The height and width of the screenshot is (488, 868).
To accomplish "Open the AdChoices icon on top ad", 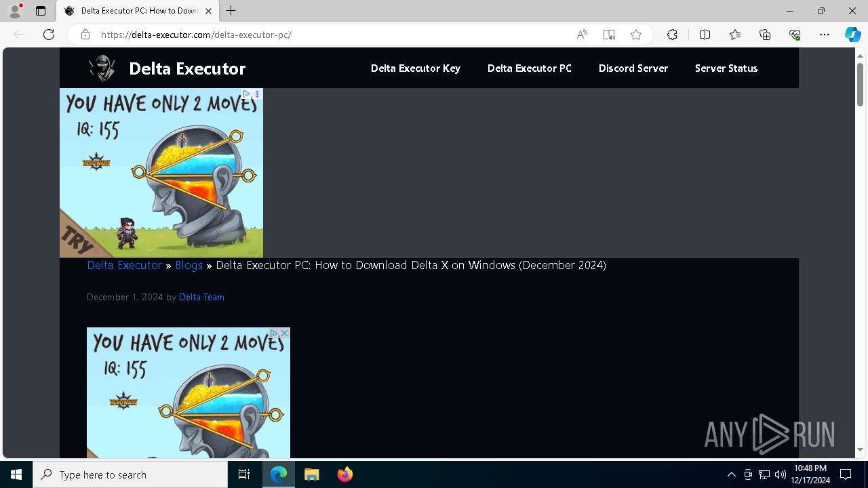I will 247,94.
